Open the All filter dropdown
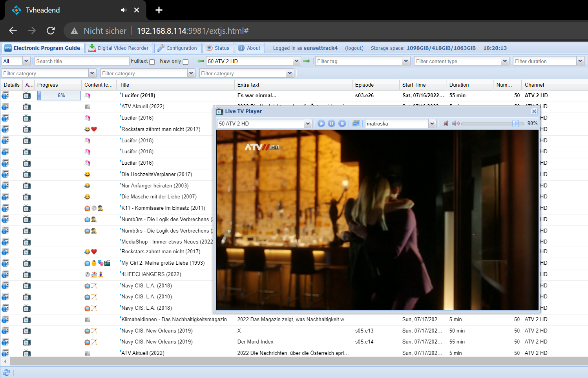The width and height of the screenshot is (588, 378). click(26, 61)
